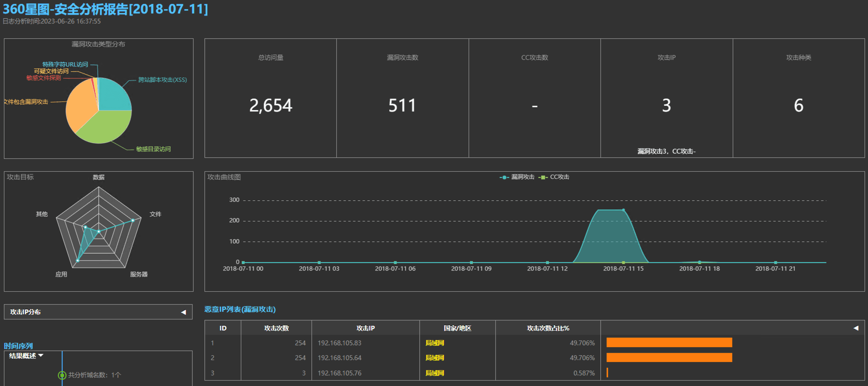Viewport: 868px width, 386px height.
Task: Sort table by 攻击IP column header
Action: tap(365, 328)
